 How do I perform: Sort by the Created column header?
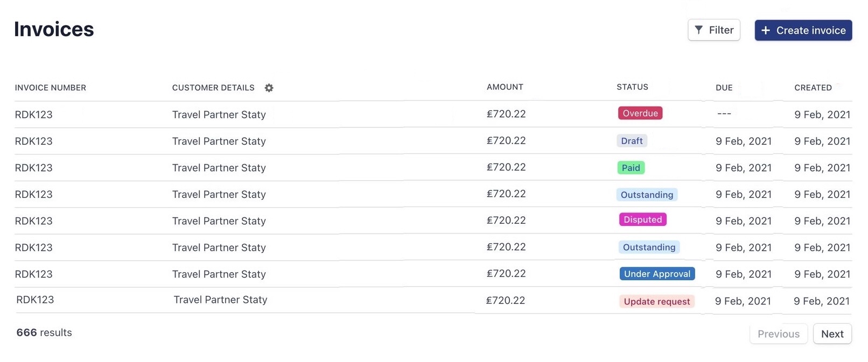(x=813, y=88)
